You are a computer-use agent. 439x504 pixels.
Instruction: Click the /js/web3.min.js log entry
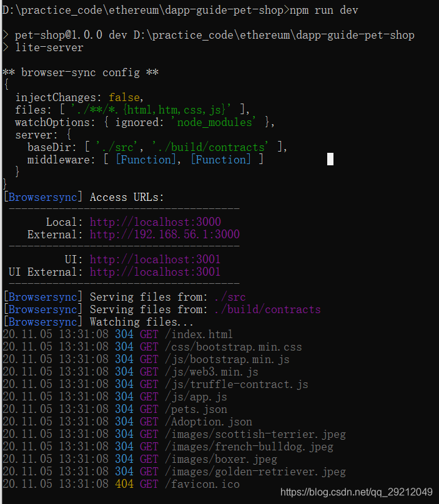tap(131, 372)
